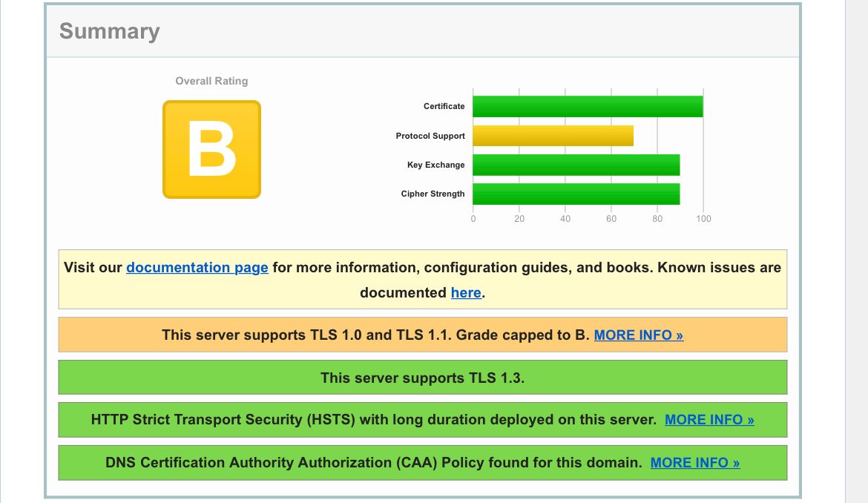Open MORE INFO about HSTS deployment
Screen dimensions: 868x503
click(x=708, y=419)
